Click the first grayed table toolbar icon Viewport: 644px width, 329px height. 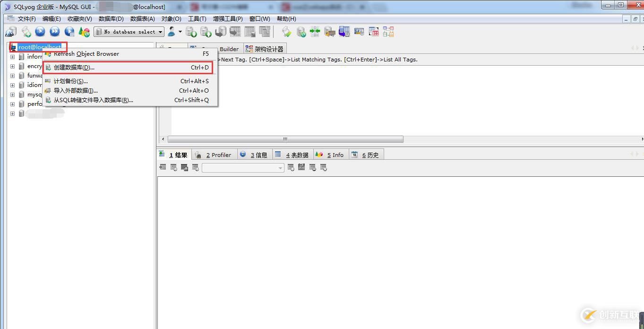[235, 32]
